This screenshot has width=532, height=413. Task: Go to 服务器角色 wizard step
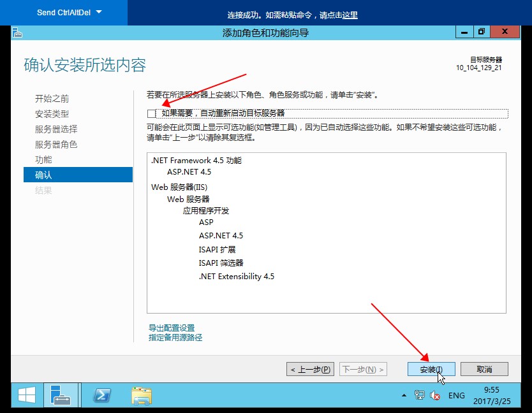[56, 145]
